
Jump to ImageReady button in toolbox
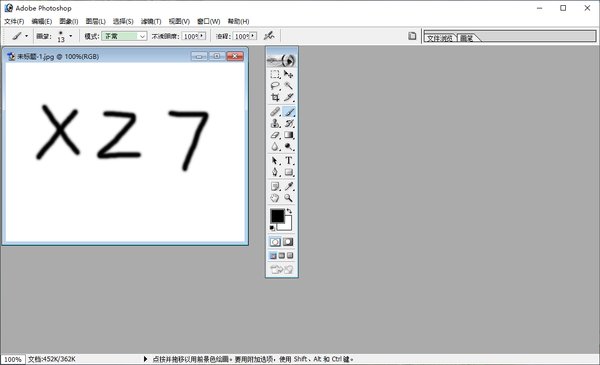click(282, 269)
